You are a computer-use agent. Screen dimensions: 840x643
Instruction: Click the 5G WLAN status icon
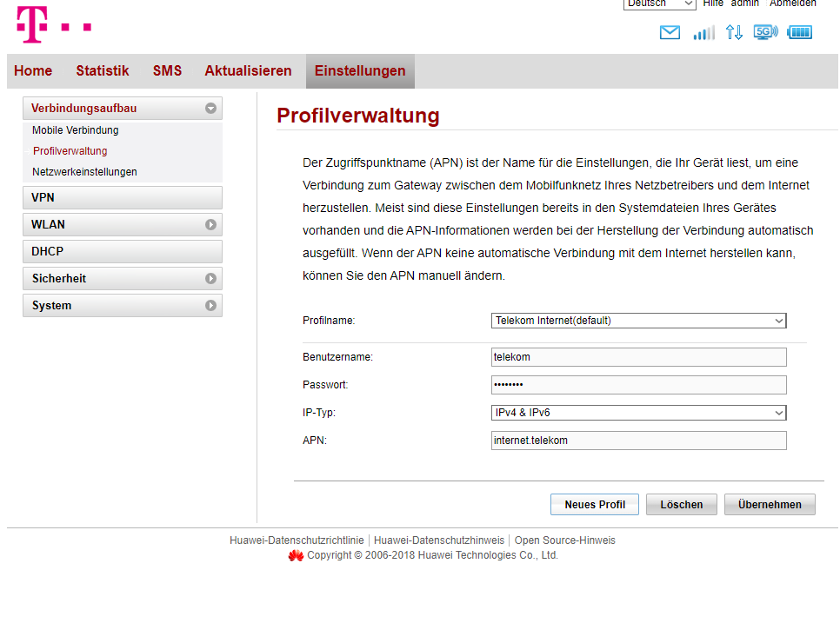pos(765,32)
